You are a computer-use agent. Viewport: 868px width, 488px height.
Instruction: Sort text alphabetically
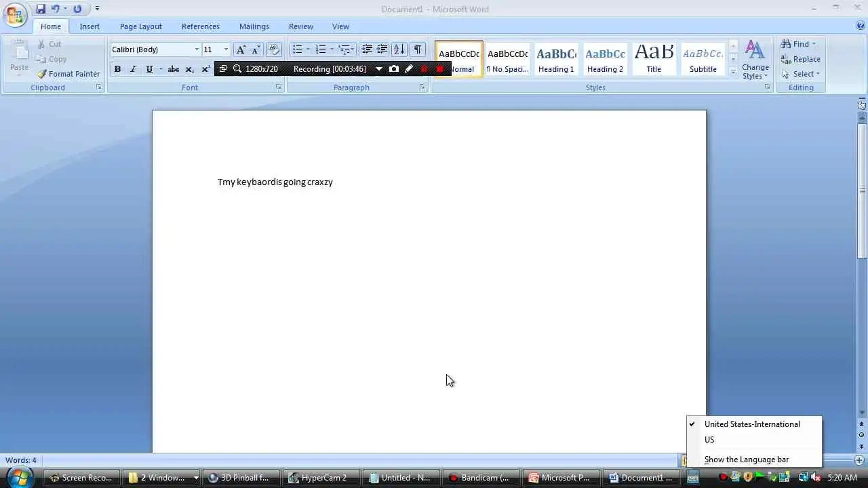[x=399, y=49]
